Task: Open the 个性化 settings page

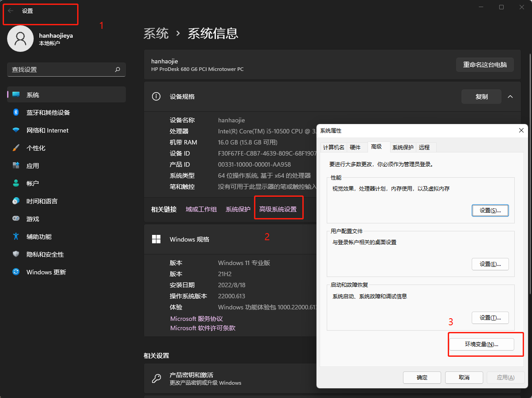Action: 66,148
